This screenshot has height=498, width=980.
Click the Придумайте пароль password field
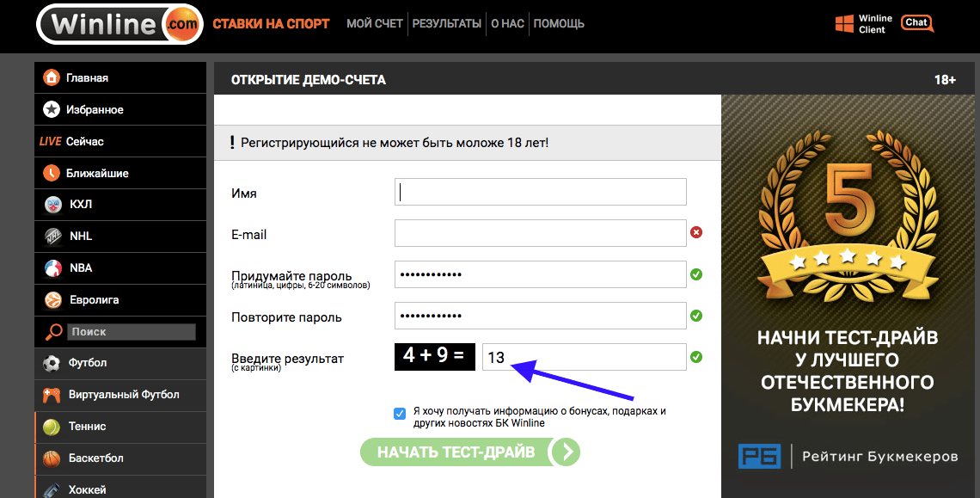click(x=541, y=274)
